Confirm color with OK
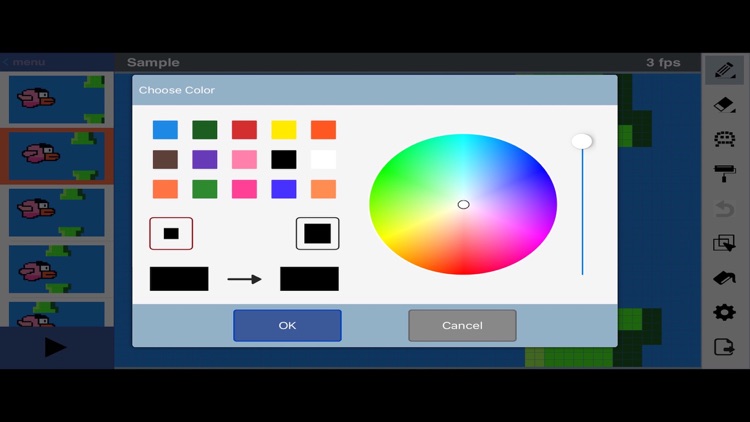Screen dimensions: 750x422 click(287, 325)
